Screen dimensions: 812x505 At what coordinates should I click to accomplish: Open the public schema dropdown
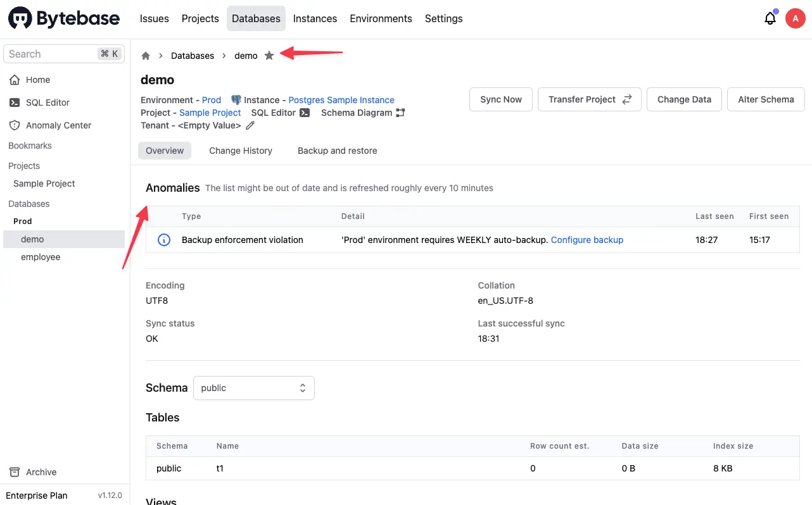click(x=253, y=388)
